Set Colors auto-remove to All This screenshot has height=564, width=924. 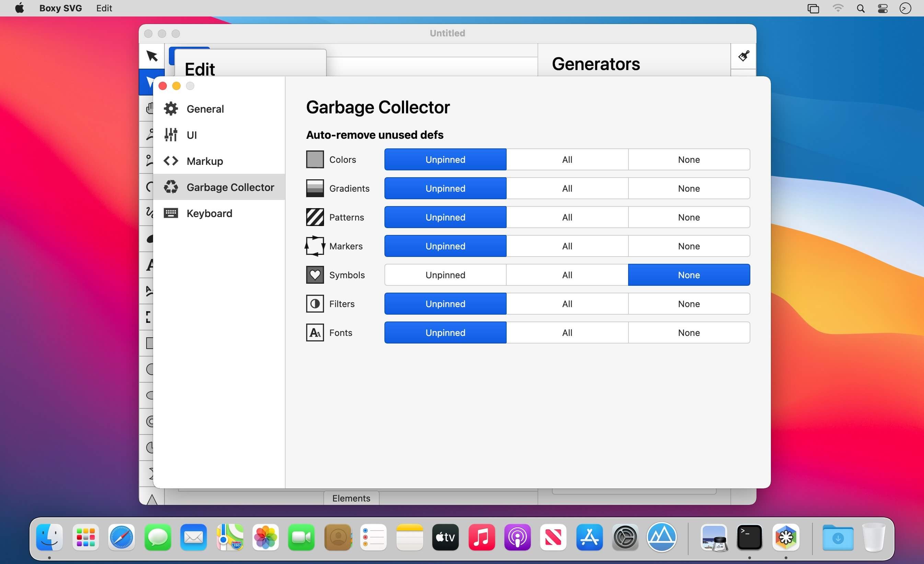(567, 158)
